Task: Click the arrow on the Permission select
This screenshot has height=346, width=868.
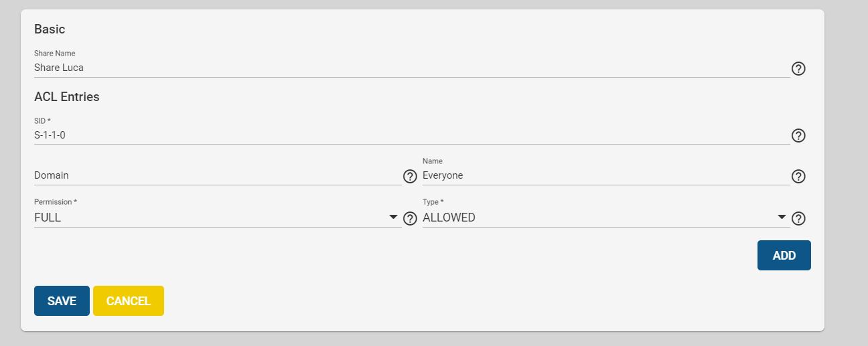Action: [393, 218]
